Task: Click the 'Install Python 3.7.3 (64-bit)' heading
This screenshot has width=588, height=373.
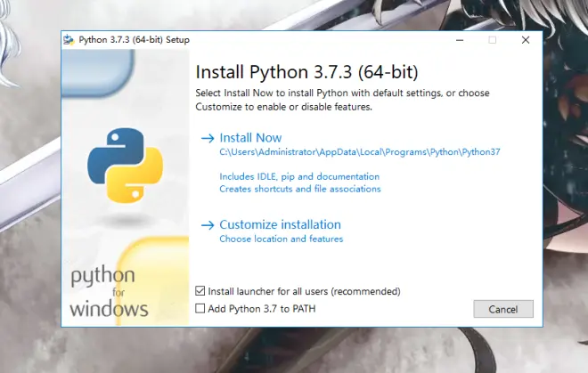Action: coord(306,72)
